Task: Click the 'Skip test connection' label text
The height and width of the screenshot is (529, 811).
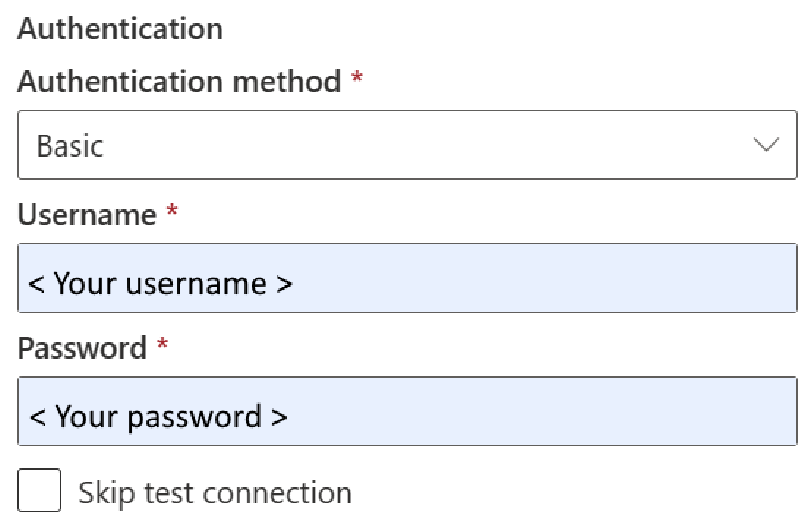Action: pos(214,492)
